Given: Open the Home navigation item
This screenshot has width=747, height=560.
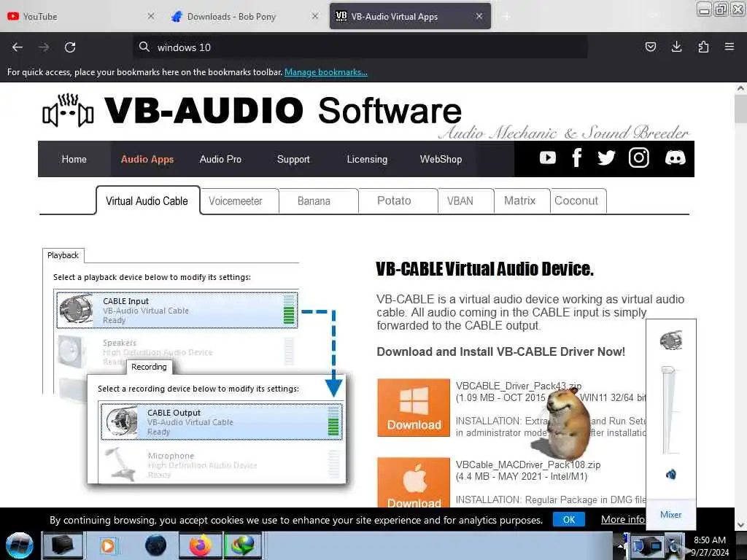Looking at the screenshot, I should 74,159.
